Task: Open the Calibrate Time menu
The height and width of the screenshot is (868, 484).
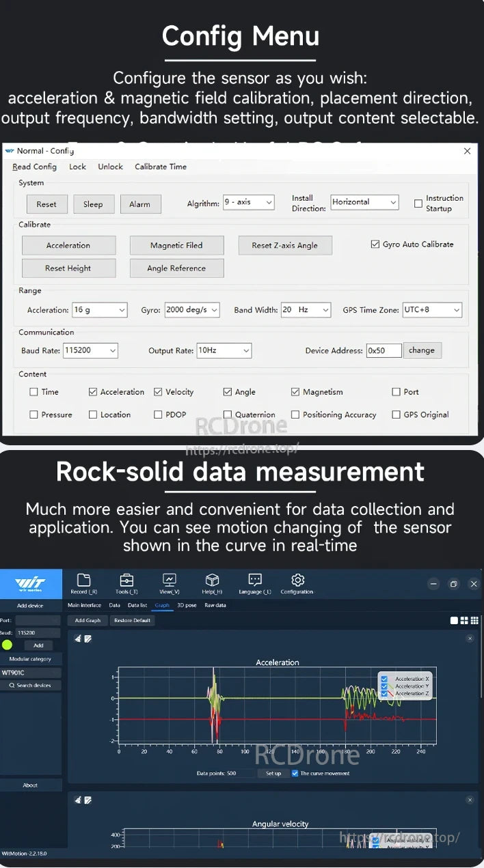Action: pyautogui.click(x=161, y=167)
